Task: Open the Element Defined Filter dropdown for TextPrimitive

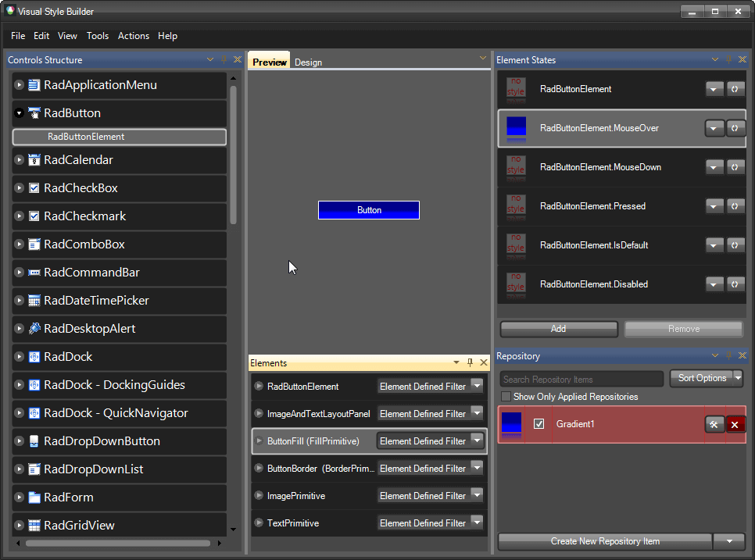Action: (x=478, y=523)
